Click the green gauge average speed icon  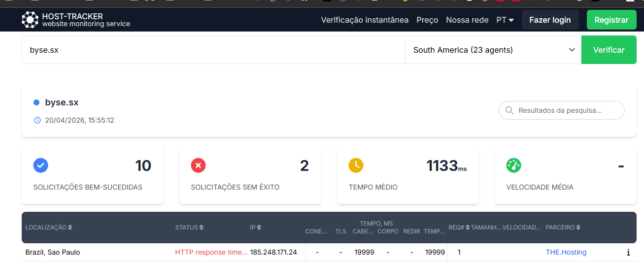(x=513, y=165)
